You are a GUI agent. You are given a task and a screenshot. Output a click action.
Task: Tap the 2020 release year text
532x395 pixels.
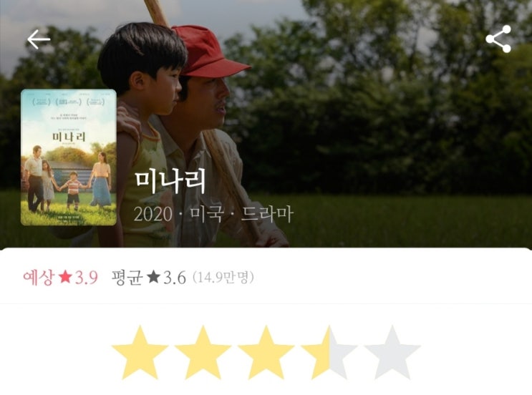[153, 214]
